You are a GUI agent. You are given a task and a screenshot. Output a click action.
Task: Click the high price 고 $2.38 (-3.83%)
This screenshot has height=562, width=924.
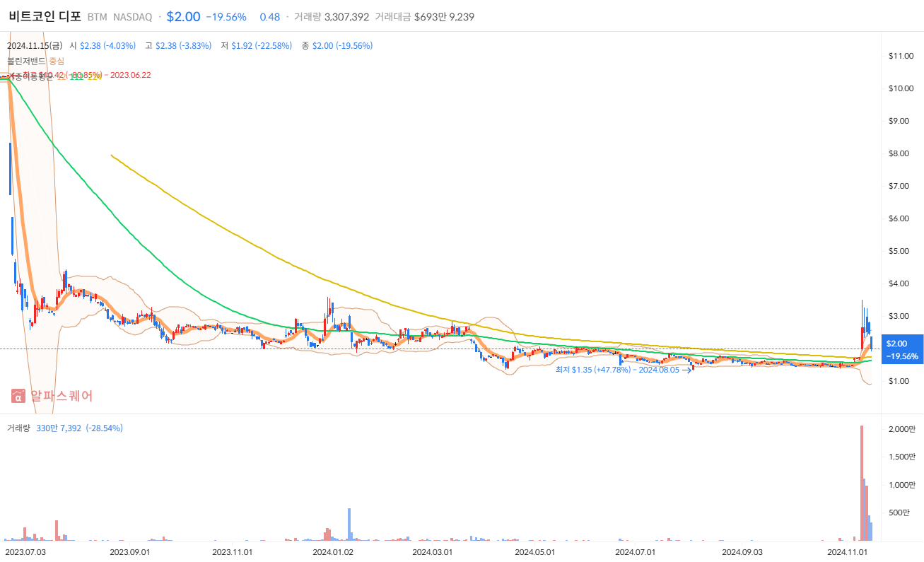[x=178, y=46]
